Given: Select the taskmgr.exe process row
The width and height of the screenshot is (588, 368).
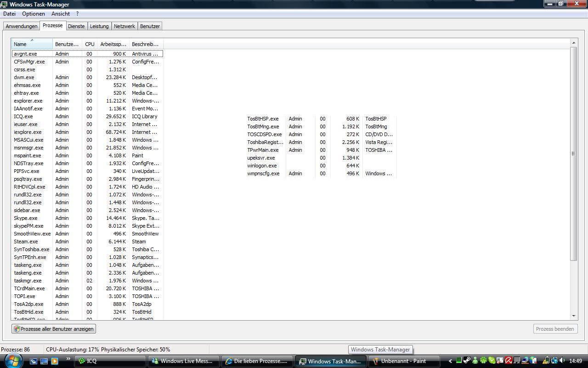Looking at the screenshot, I should coord(87,281).
